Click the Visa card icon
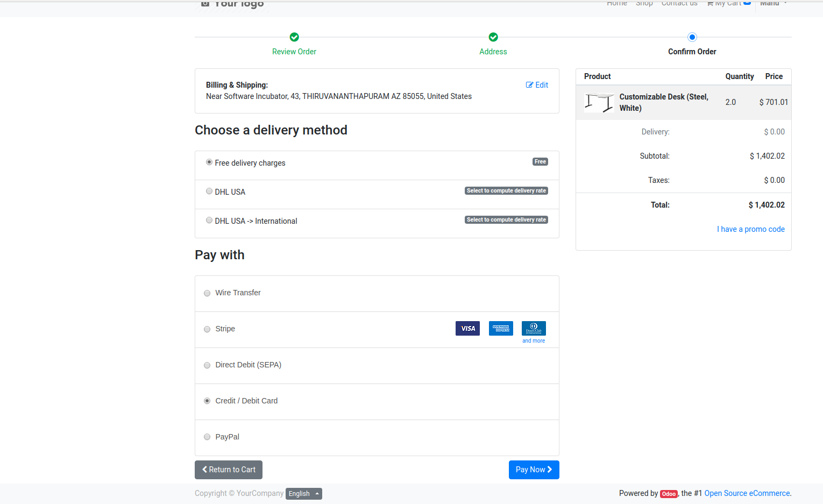 tap(467, 328)
